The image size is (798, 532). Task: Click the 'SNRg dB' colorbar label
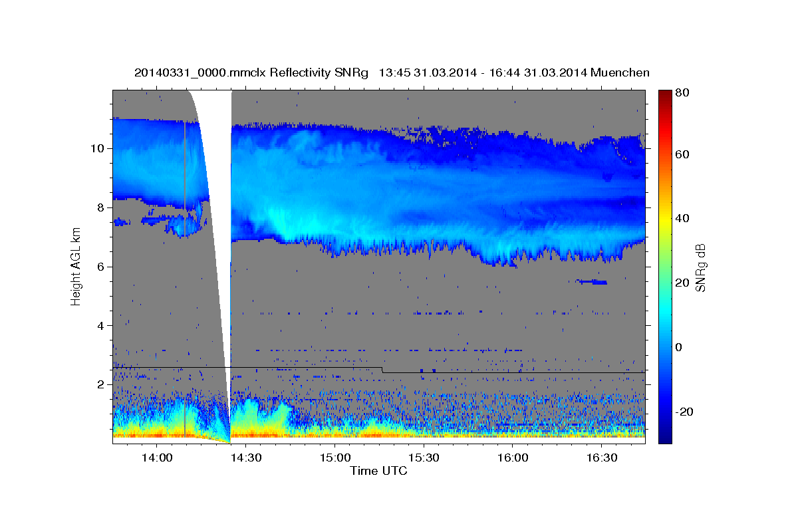click(700, 267)
